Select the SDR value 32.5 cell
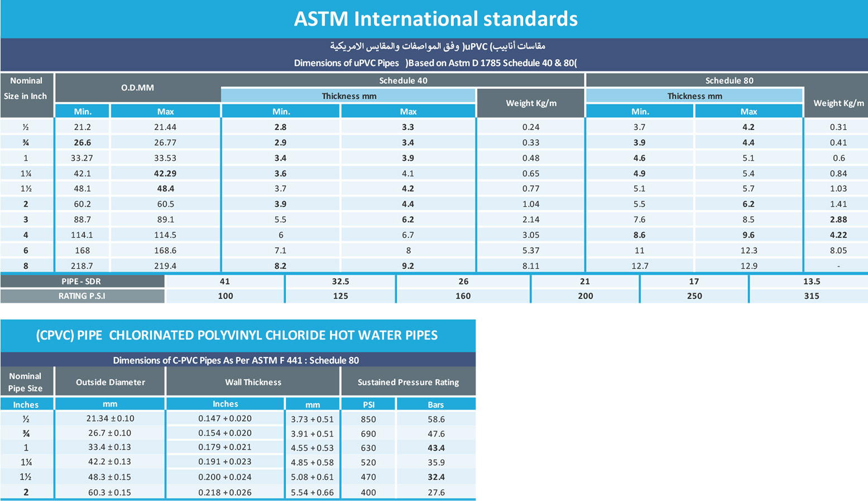 pyautogui.click(x=341, y=281)
